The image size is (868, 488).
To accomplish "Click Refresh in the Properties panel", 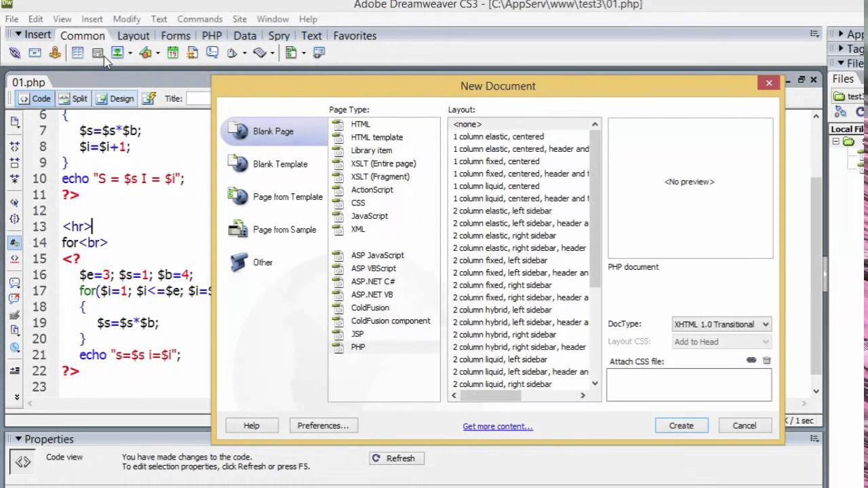I will (397, 458).
